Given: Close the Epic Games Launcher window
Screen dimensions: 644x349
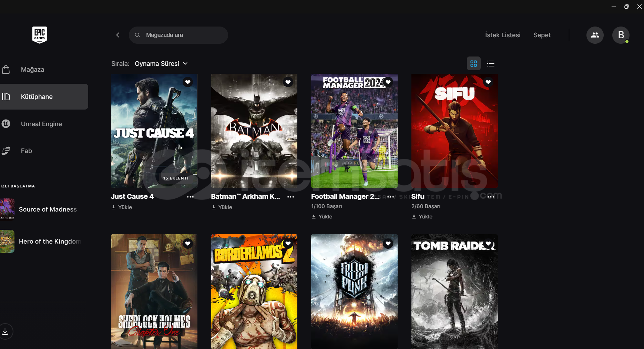Looking at the screenshot, I should click(640, 7).
